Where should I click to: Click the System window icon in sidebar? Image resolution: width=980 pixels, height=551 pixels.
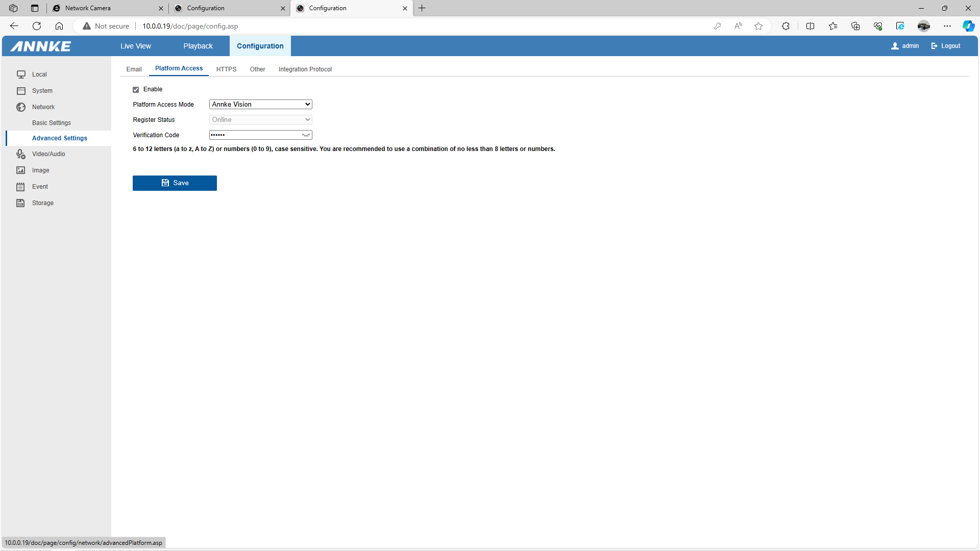pyautogui.click(x=21, y=91)
